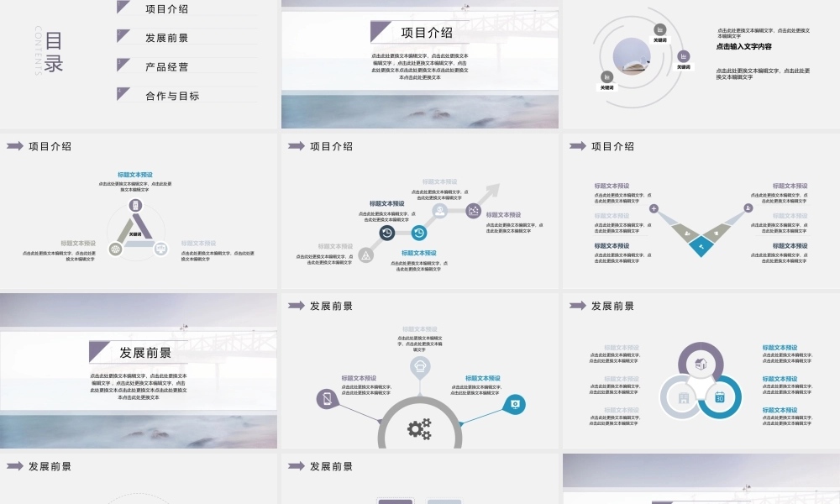The image size is (840, 504).
Task: Select the 产品经营 contents entry
Action: click(x=166, y=67)
